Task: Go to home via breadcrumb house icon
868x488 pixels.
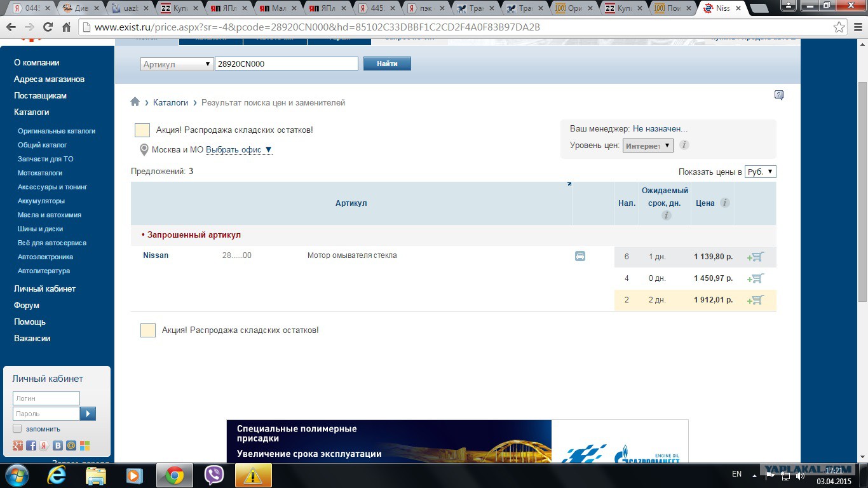Action: coord(135,102)
